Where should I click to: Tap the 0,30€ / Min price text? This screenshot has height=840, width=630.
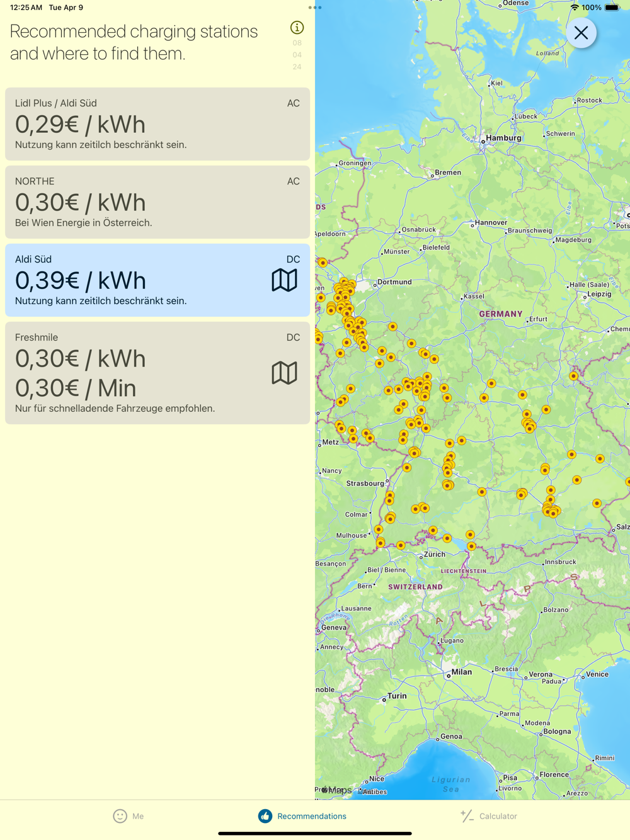76,388
